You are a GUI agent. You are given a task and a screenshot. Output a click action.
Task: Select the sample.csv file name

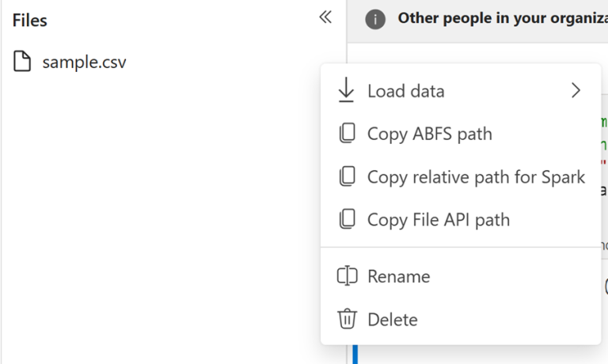[x=84, y=61]
